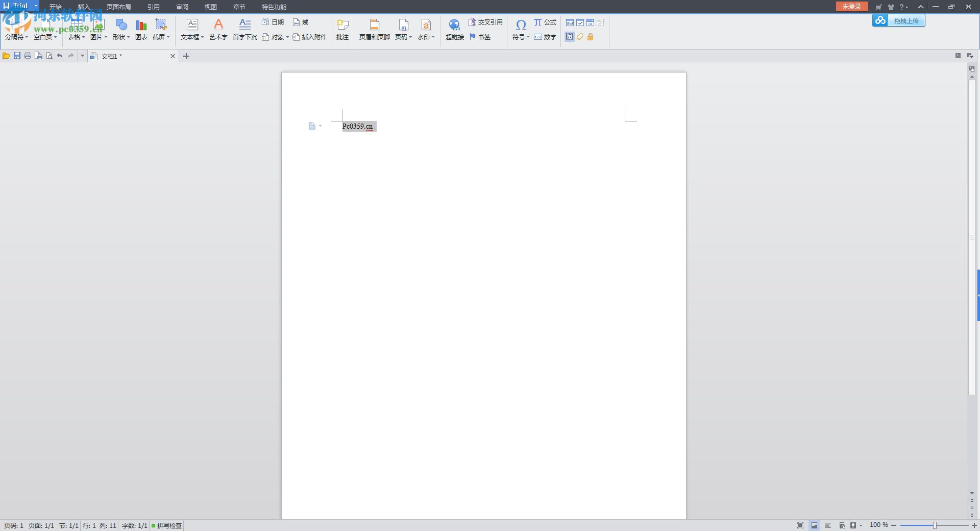Click the 拖拽上传 upload button

(905, 21)
